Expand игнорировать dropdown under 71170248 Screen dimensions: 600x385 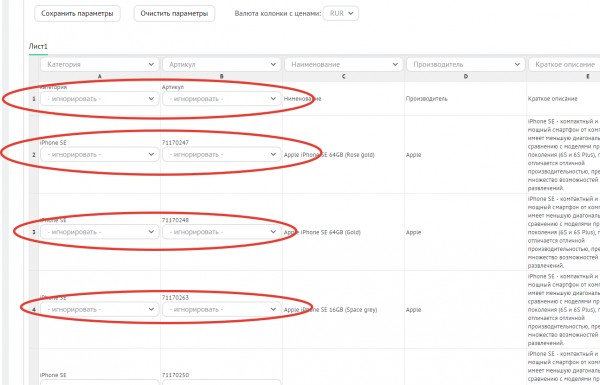pyautogui.click(x=222, y=232)
